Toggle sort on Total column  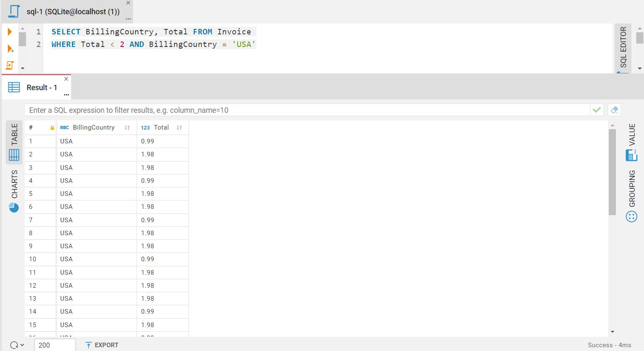[x=179, y=127]
